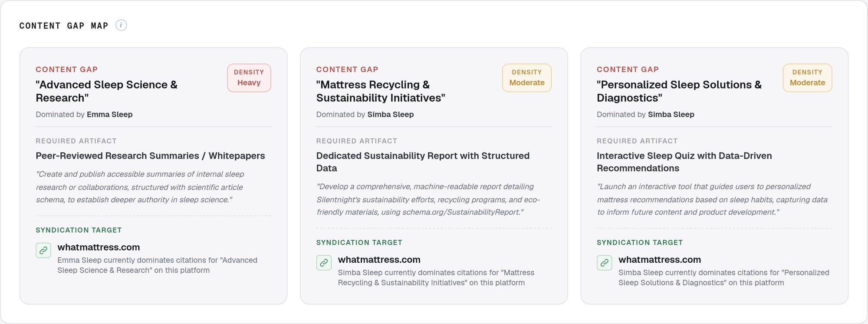
Task: Click Density Moderate badge on Personalized Sleep card
Action: coord(807,78)
